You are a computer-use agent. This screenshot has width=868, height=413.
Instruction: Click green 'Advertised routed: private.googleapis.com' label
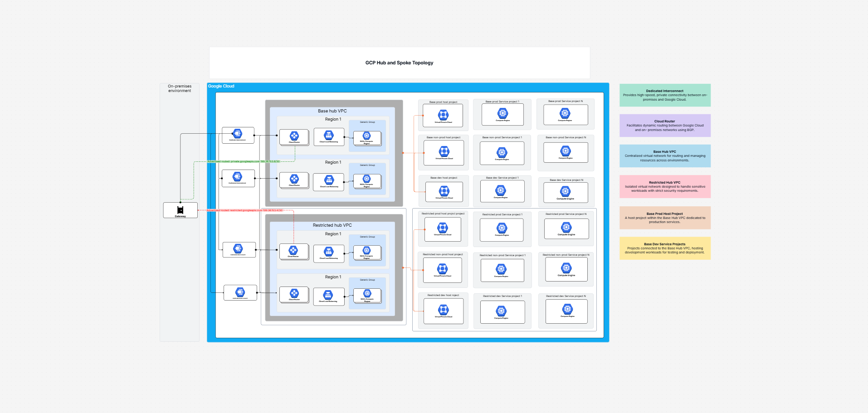pos(244,161)
